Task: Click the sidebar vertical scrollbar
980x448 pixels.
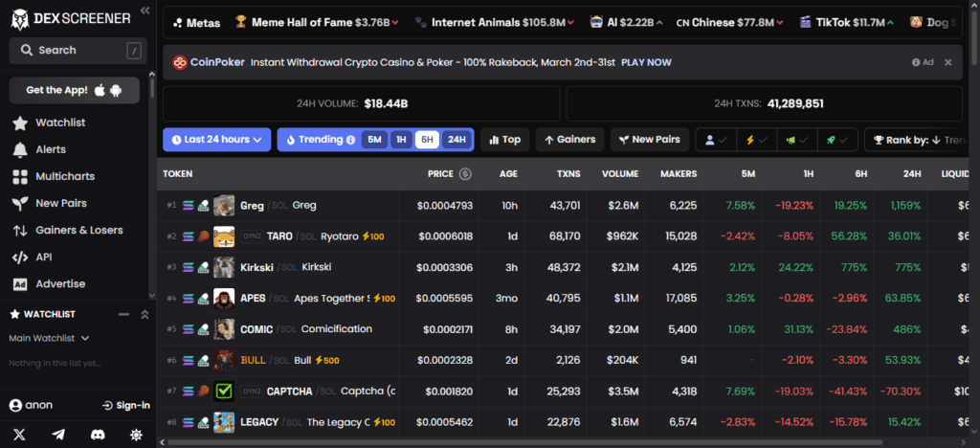Action: [152, 87]
